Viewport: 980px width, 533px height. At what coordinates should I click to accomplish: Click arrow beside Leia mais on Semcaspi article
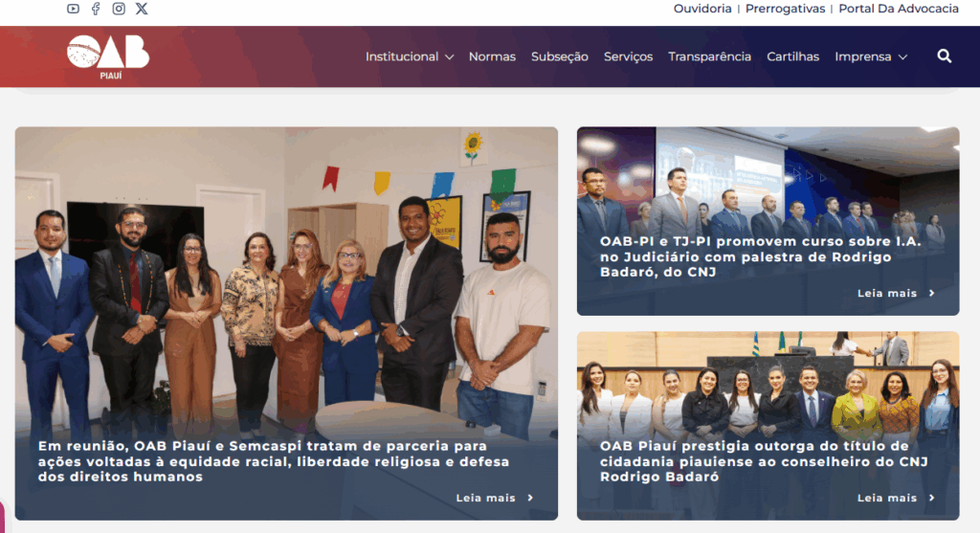coord(530,498)
